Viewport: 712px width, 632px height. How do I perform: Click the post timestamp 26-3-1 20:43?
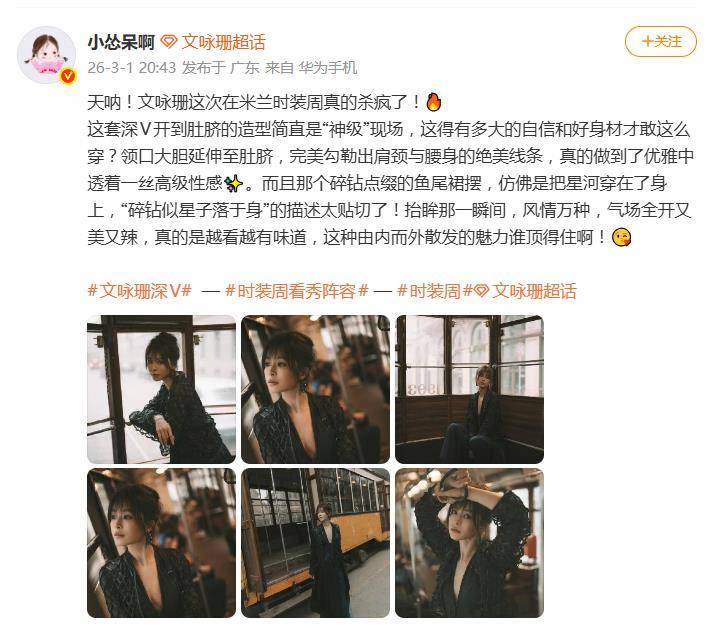pyautogui.click(x=131, y=68)
